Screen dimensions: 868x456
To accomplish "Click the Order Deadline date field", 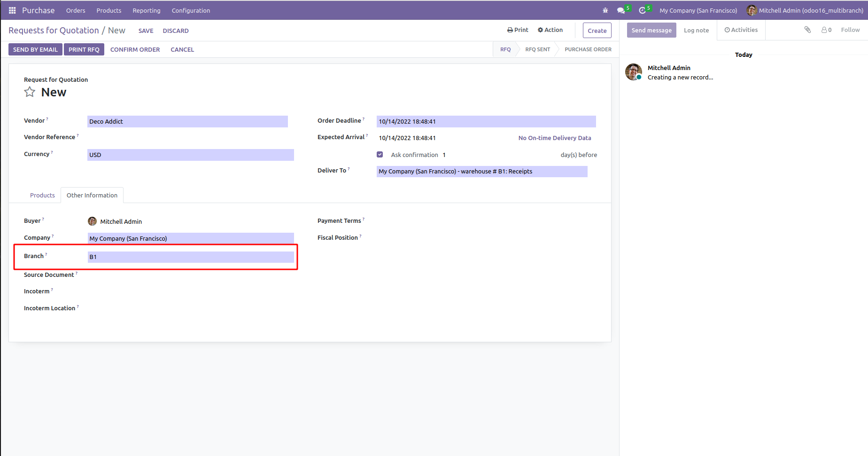I will 486,122.
